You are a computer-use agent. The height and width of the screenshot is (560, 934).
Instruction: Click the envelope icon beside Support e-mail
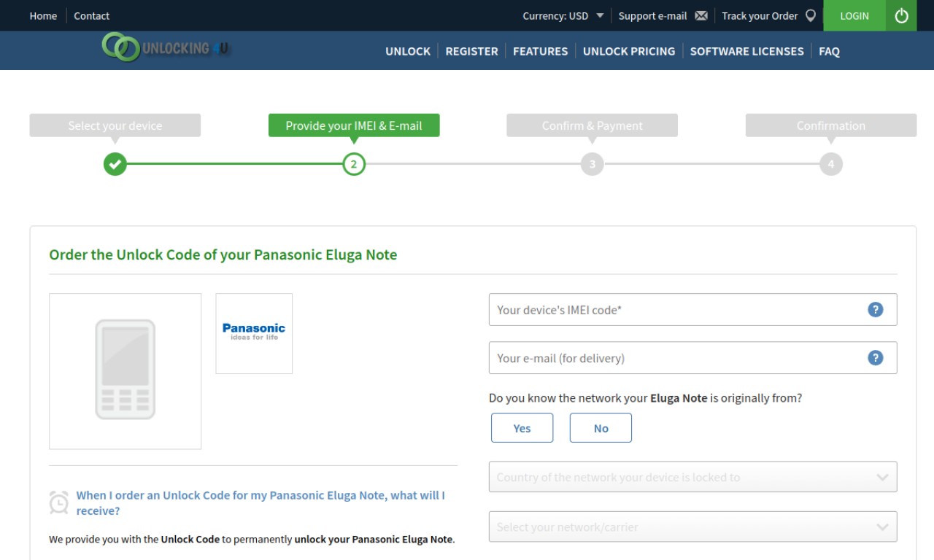(x=701, y=16)
